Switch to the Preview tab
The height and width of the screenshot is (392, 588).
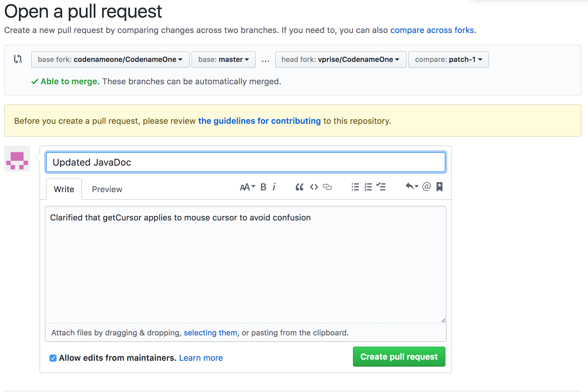point(107,189)
